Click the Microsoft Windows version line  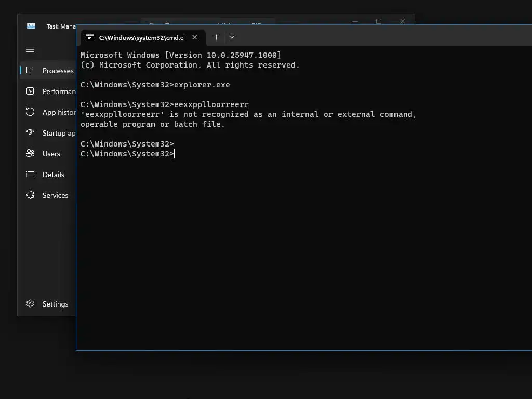click(181, 55)
